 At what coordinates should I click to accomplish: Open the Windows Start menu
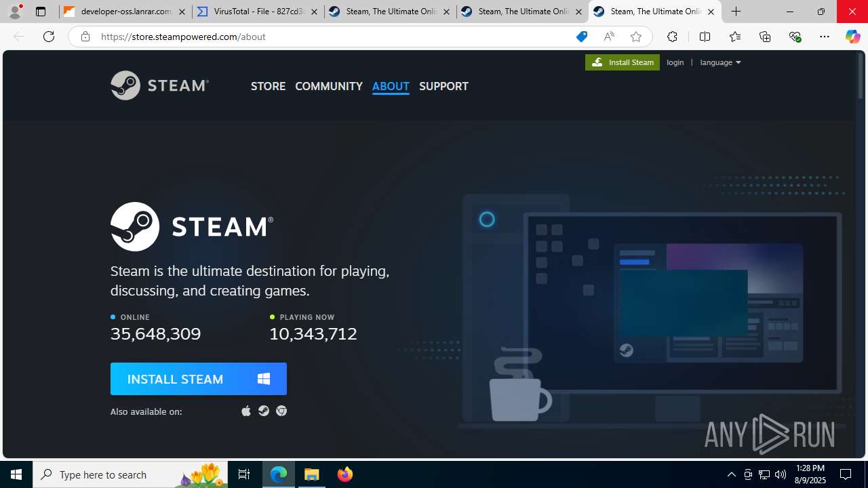click(16, 474)
